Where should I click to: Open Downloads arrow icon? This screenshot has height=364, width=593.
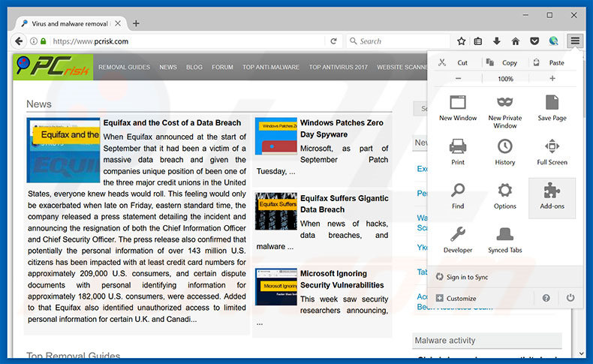[x=497, y=41]
